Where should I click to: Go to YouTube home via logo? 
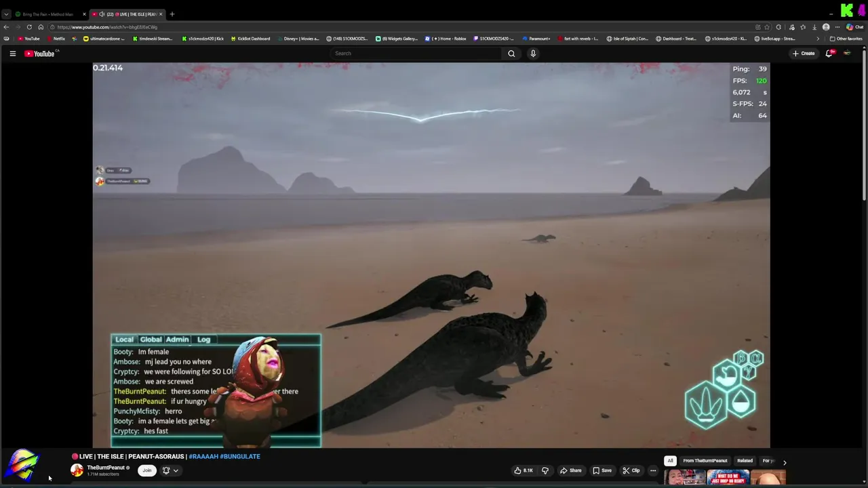(x=39, y=54)
